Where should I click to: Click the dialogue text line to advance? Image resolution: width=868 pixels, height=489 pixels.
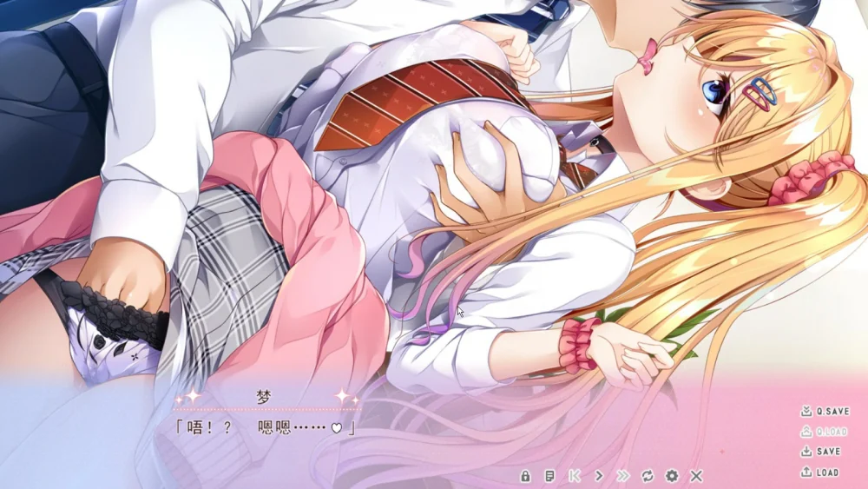pyautogui.click(x=264, y=427)
